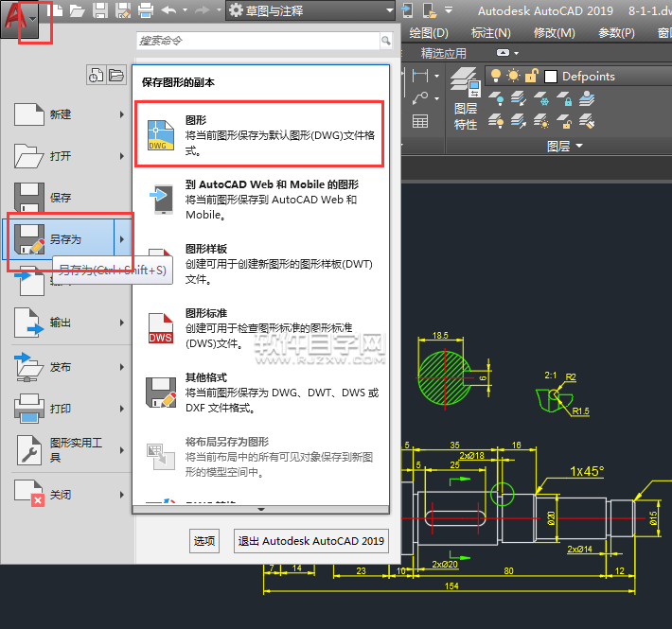
Task: Toggle the Defpoints layer lock icon
Action: (x=532, y=76)
